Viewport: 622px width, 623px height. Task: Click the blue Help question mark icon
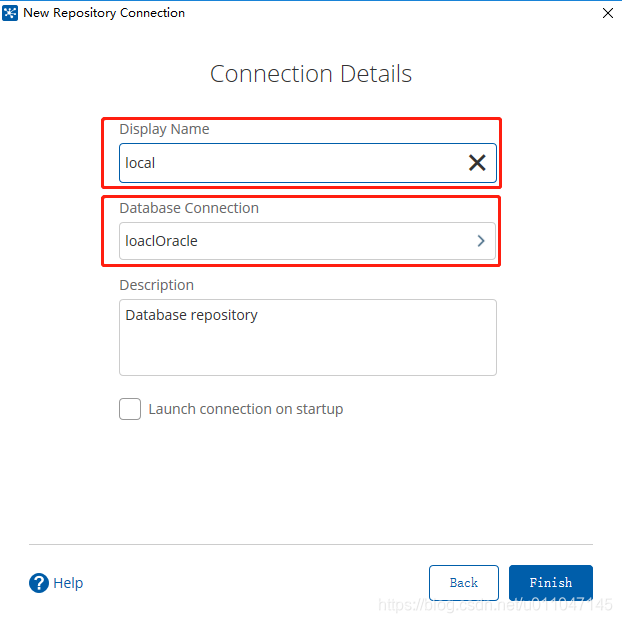click(x=39, y=583)
